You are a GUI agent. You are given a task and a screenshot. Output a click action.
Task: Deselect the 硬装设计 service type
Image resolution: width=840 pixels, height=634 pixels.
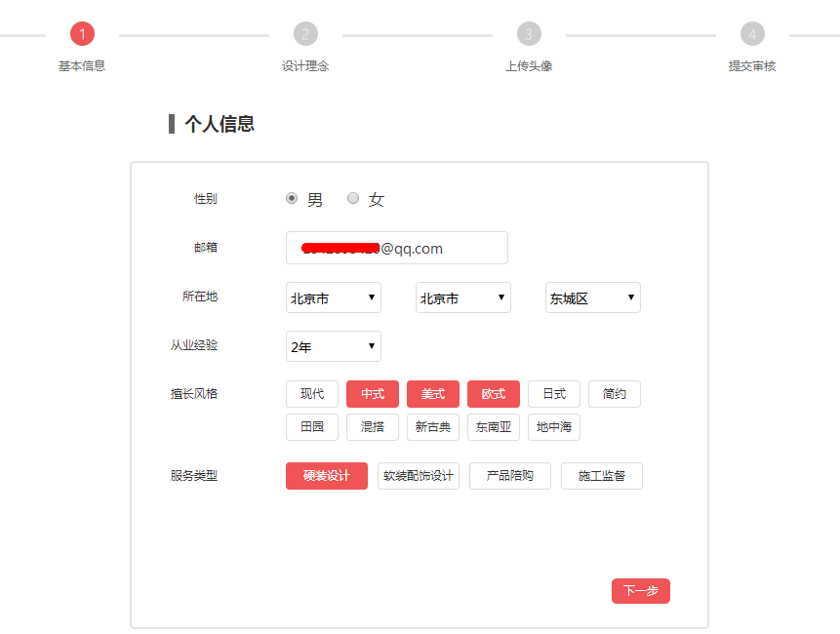click(x=327, y=476)
